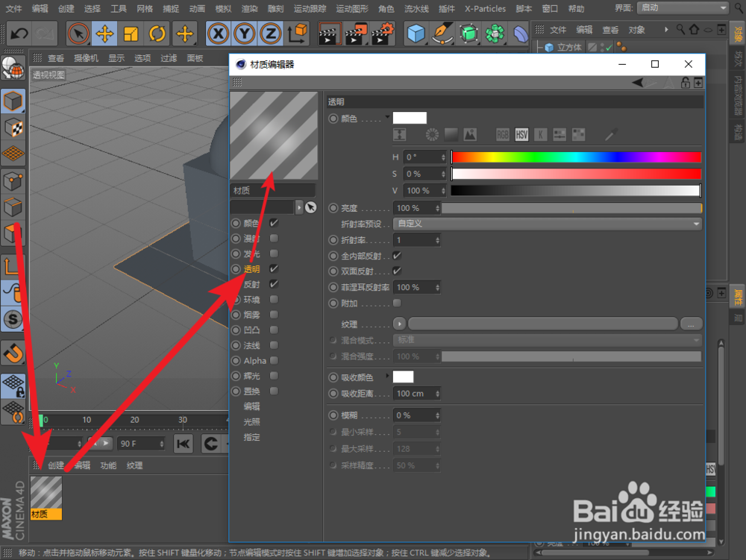Render active view clapperboard icon

[329, 34]
